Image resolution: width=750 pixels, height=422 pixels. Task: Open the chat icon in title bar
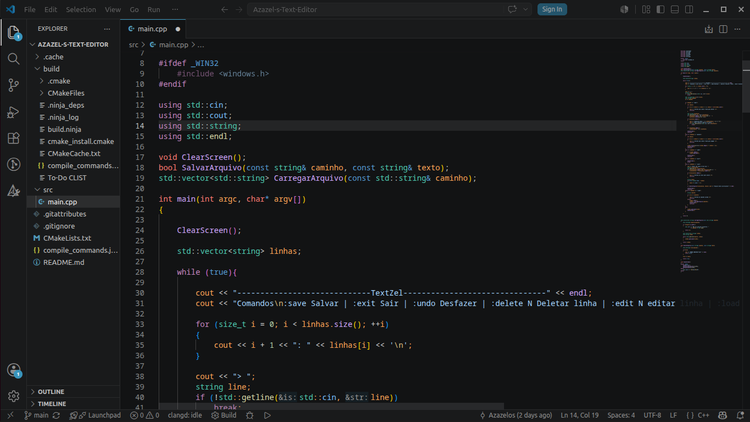(512, 9)
